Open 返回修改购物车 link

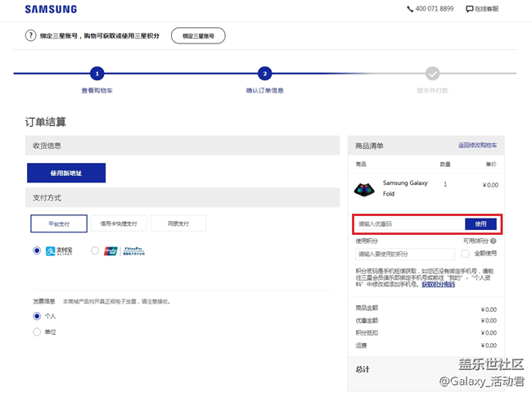tap(476, 145)
